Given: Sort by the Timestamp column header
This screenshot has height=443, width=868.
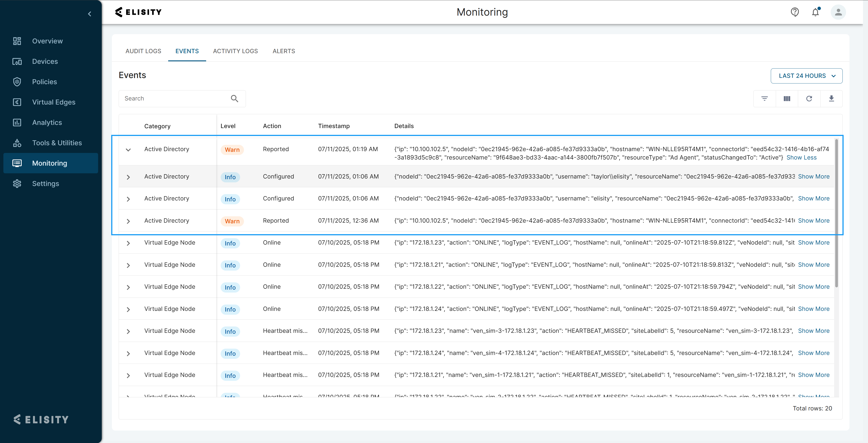Looking at the screenshot, I should 334,126.
